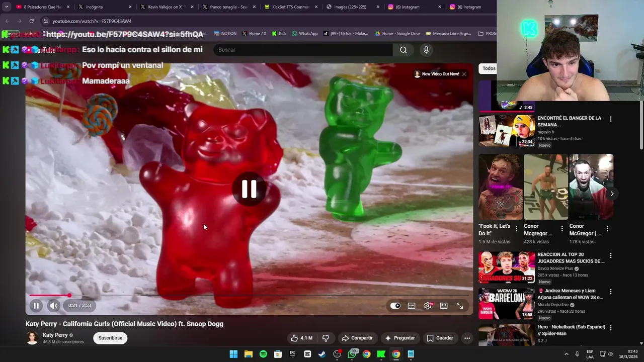Open File Explorer from the taskbar
Image resolution: width=644 pixels, height=362 pixels.
[248, 354]
